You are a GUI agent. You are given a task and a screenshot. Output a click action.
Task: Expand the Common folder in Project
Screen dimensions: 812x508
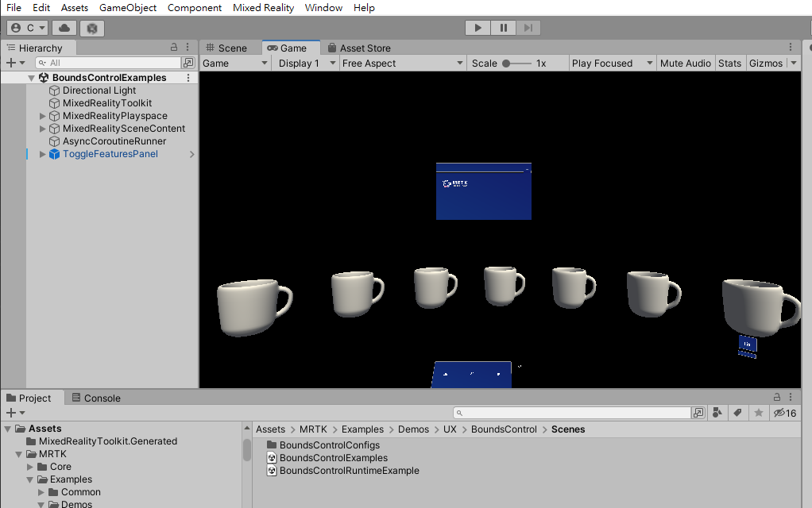point(41,492)
